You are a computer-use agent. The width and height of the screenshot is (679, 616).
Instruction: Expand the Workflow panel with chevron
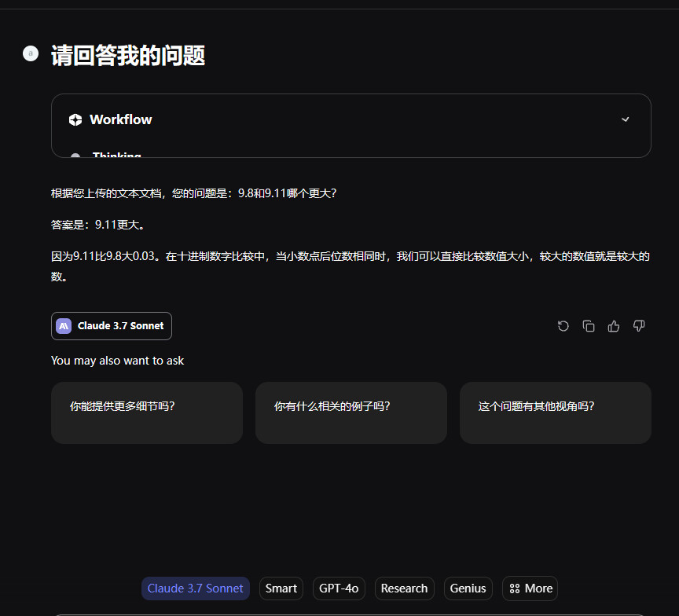[626, 119]
